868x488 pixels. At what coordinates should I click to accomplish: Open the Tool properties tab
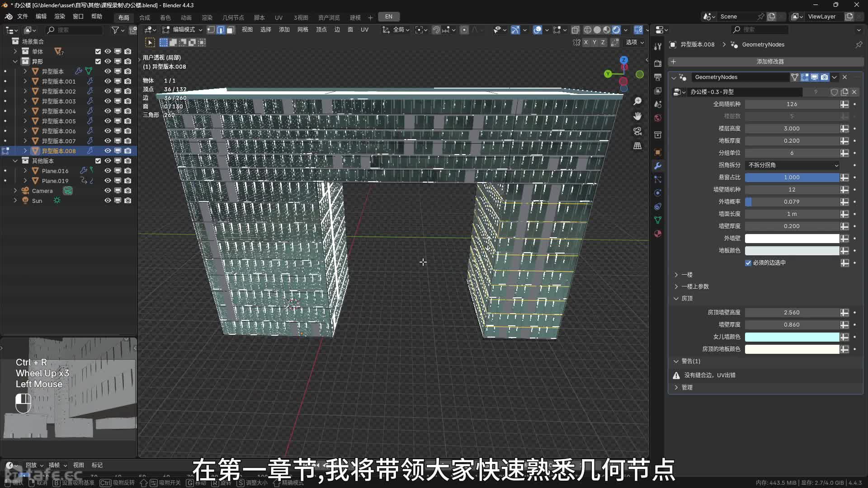click(x=658, y=47)
